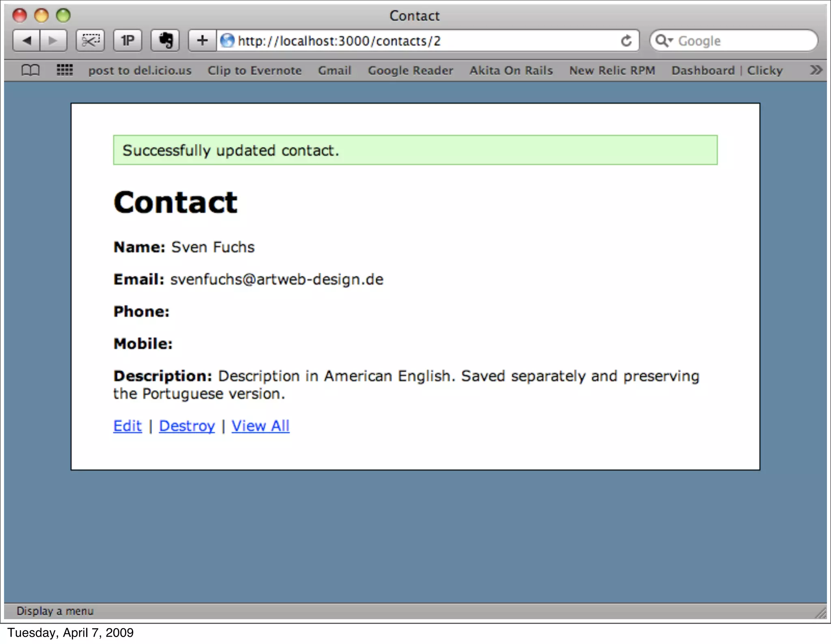This screenshot has height=644, width=831.
Task: Expand the bookmarks bar overflow chevron
Action: pos(816,70)
